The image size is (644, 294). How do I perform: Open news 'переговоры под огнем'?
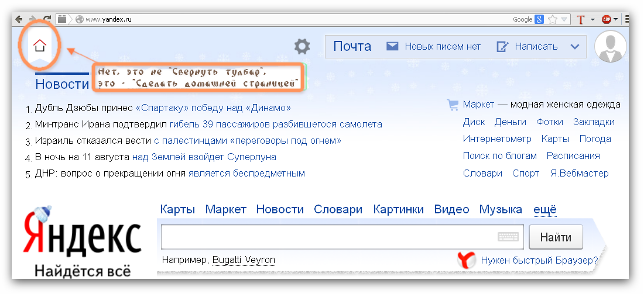(247, 141)
